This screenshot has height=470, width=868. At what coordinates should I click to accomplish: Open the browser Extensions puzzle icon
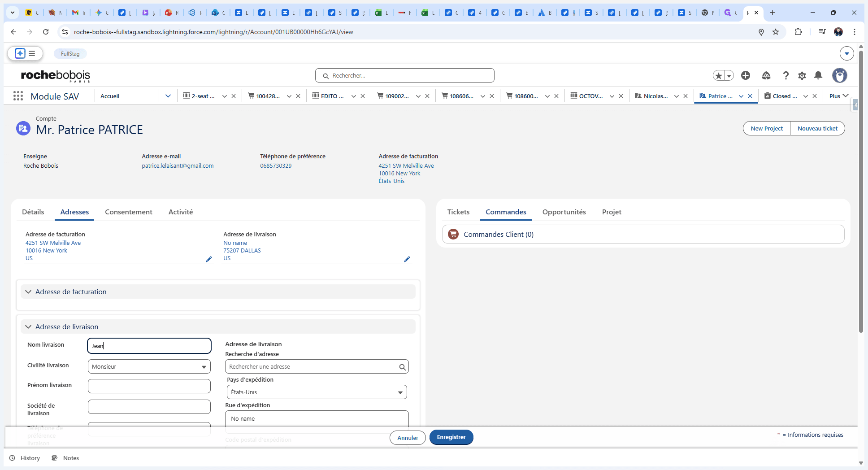[x=798, y=32]
